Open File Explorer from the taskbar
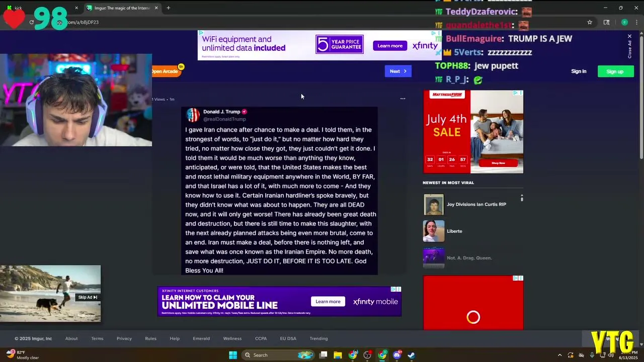The width and height of the screenshot is (644, 362). coord(338,355)
